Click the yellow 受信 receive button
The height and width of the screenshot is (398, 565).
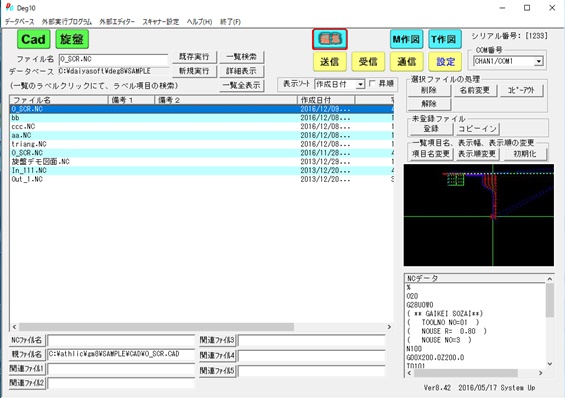tap(368, 62)
